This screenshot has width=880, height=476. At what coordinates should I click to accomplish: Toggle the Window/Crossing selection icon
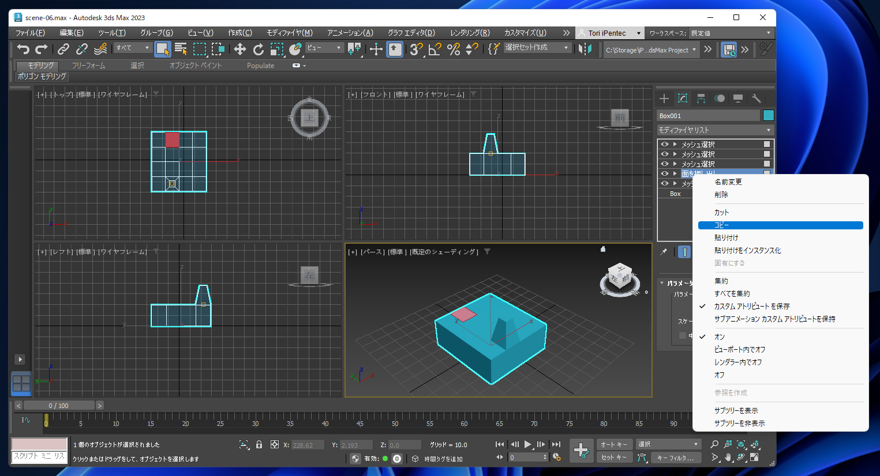coord(218,49)
